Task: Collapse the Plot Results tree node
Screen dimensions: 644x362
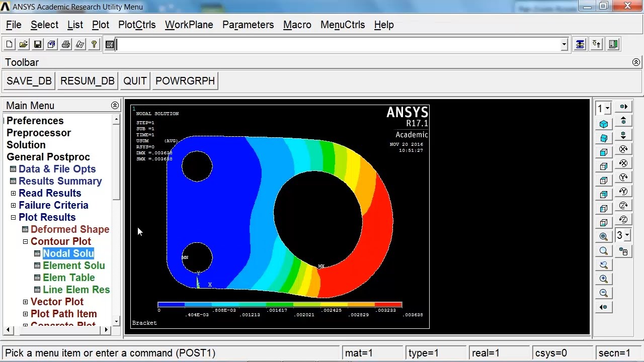Action: (13, 217)
